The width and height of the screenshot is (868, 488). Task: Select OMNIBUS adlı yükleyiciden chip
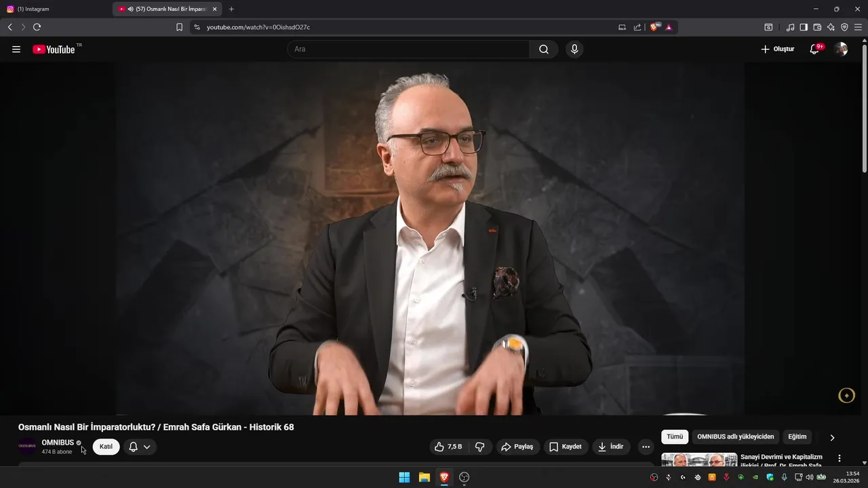tap(735, 437)
